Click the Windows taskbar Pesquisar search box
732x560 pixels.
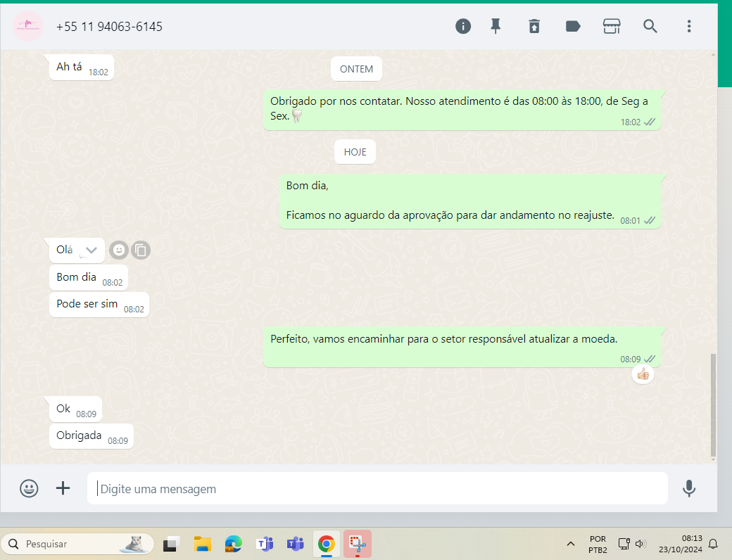tap(77, 544)
